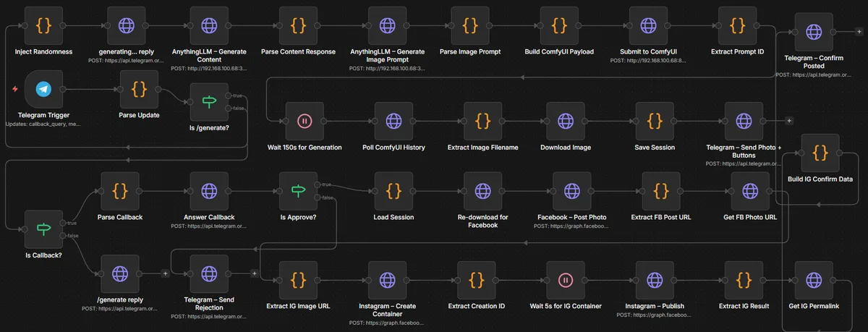
Task: Select the Inject Randomness code node
Action: click(x=42, y=25)
